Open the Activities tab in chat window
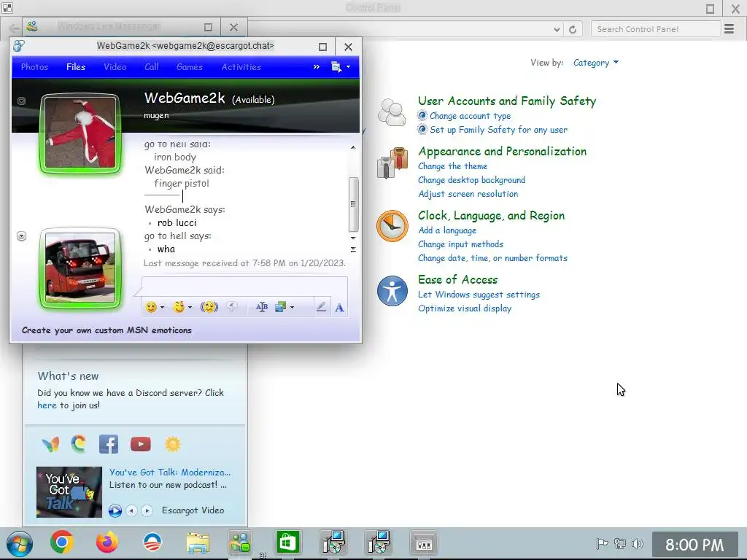The width and height of the screenshot is (747, 560). coord(241,67)
